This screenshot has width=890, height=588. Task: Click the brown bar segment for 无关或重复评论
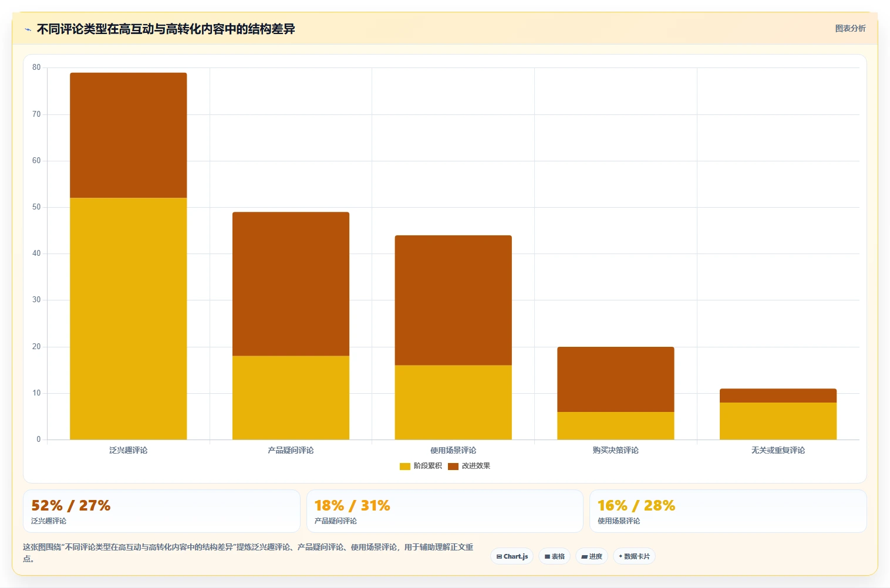(x=778, y=396)
